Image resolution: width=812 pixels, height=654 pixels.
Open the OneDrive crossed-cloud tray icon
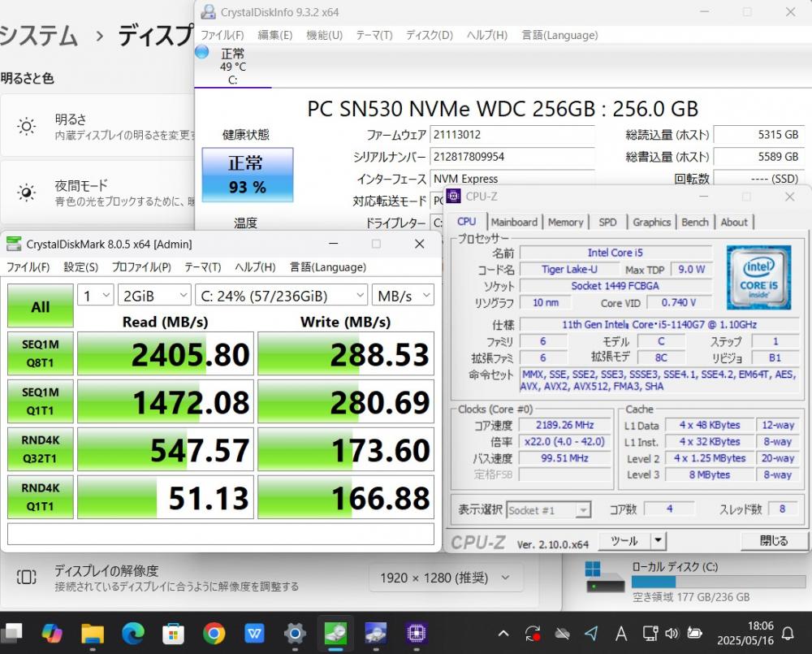[563, 633]
